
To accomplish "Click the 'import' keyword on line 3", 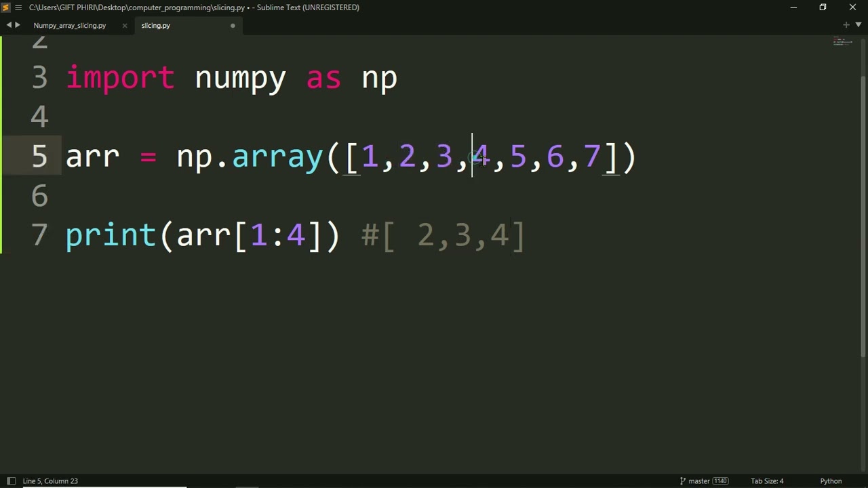I will pyautogui.click(x=120, y=79).
